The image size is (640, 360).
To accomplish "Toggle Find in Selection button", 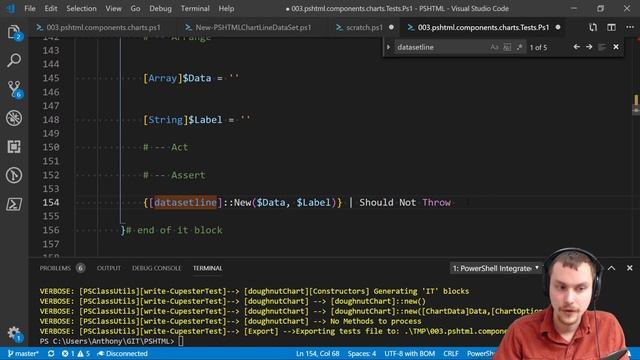I will tap(602, 47).
